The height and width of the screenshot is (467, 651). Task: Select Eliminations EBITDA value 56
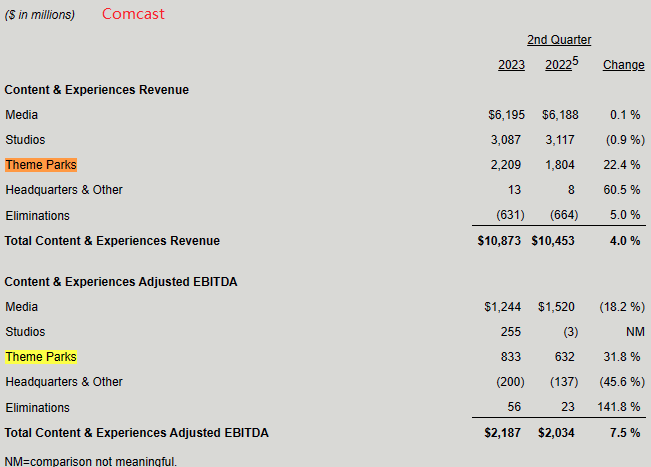[x=514, y=407]
